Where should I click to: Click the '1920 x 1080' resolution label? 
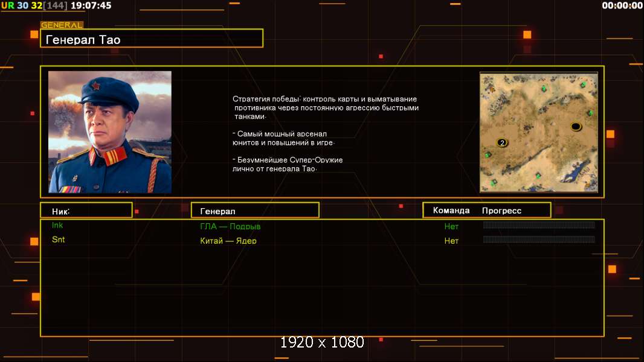pos(322,342)
